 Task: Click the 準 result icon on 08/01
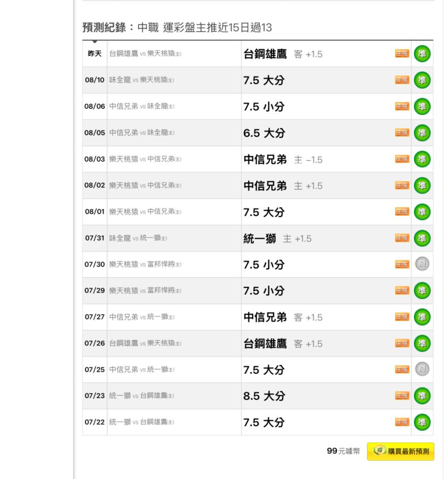pos(422,212)
